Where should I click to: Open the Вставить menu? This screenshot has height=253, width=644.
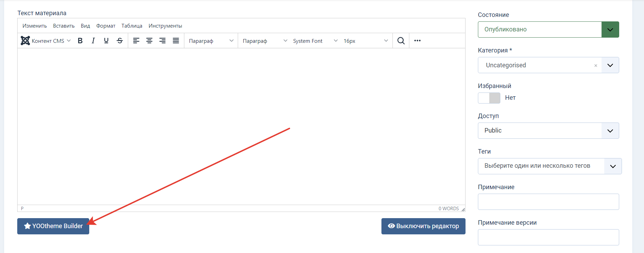(64, 26)
